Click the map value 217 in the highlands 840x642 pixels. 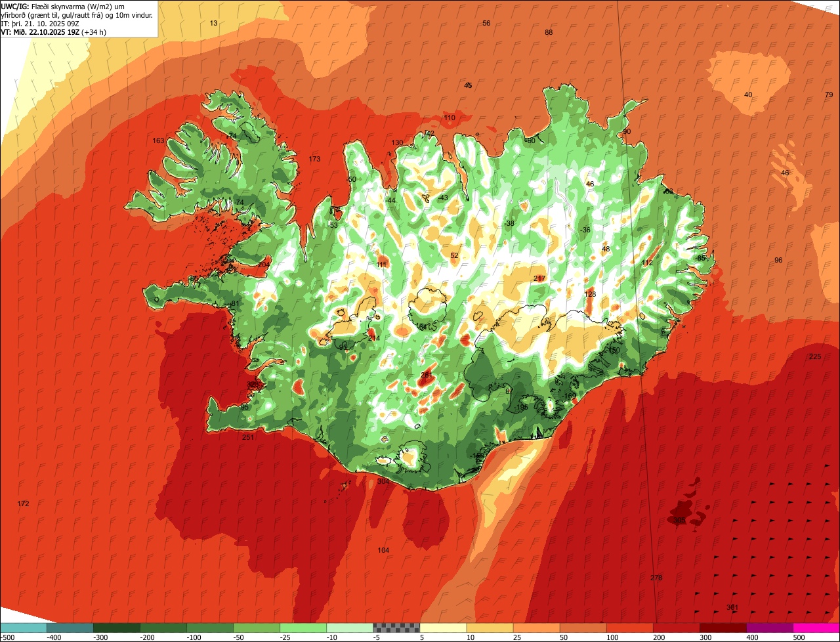click(x=539, y=278)
